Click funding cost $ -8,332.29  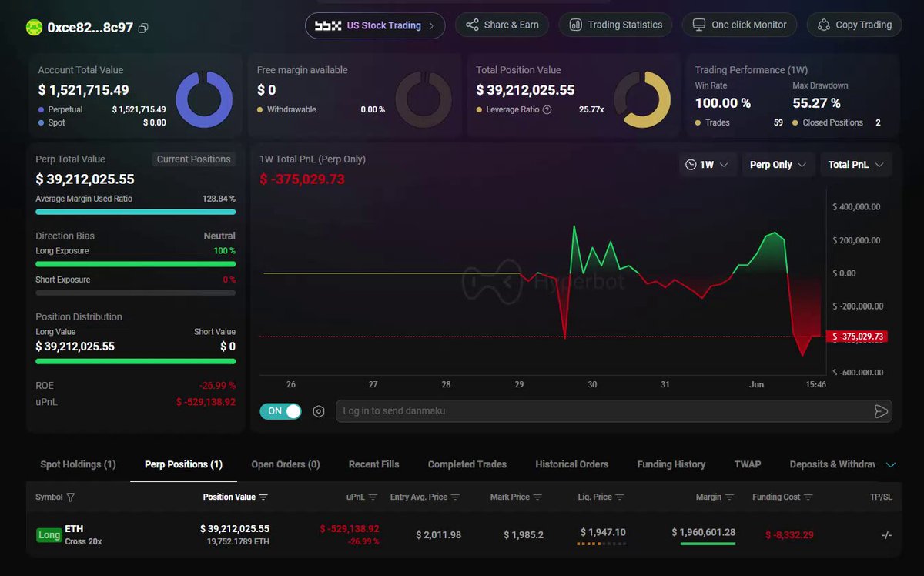point(789,534)
